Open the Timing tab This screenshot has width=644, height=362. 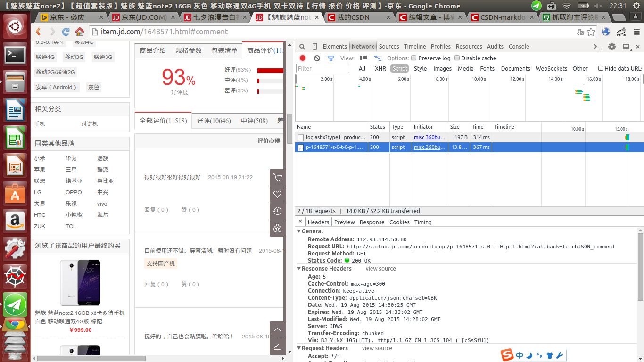click(423, 222)
